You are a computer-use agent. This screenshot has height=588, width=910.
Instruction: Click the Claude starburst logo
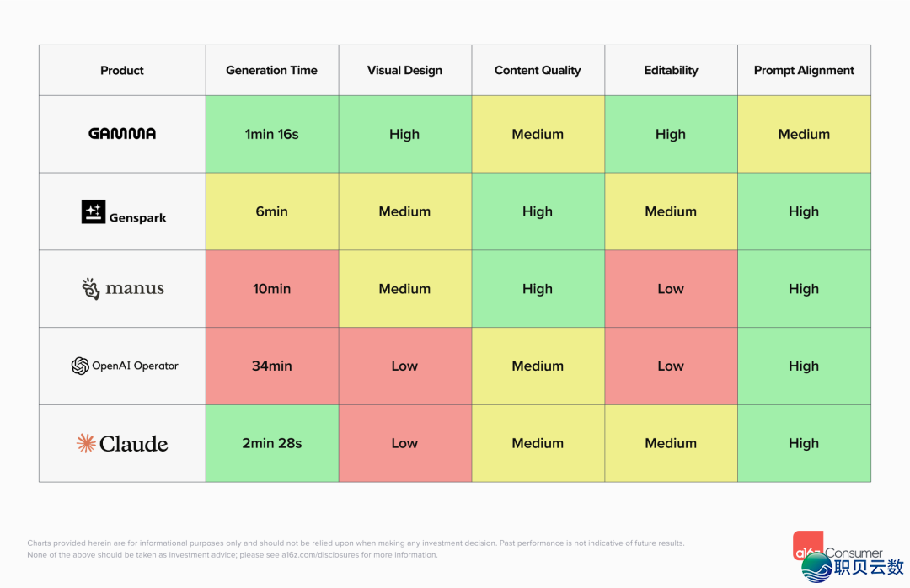(86, 443)
